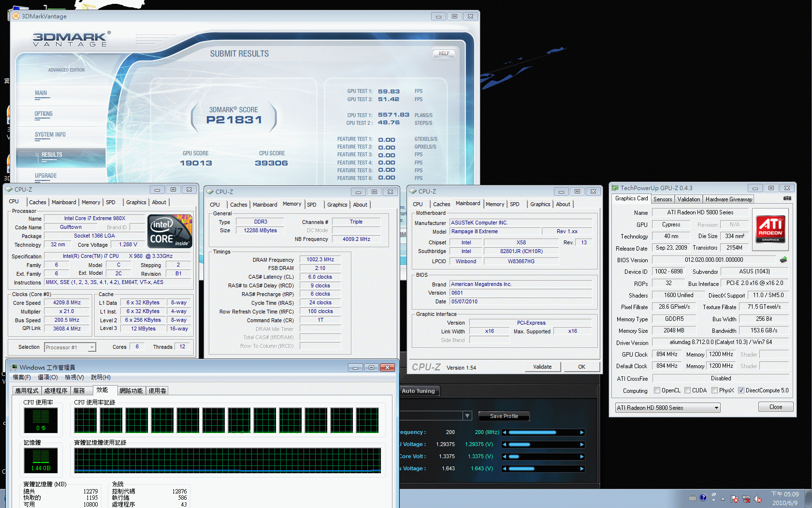
Task: Click the left arrow of the 1.29375 V slider
Action: (505, 445)
